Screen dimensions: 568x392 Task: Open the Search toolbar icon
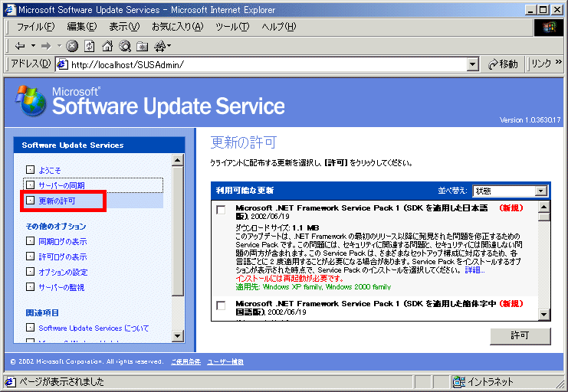point(124,46)
